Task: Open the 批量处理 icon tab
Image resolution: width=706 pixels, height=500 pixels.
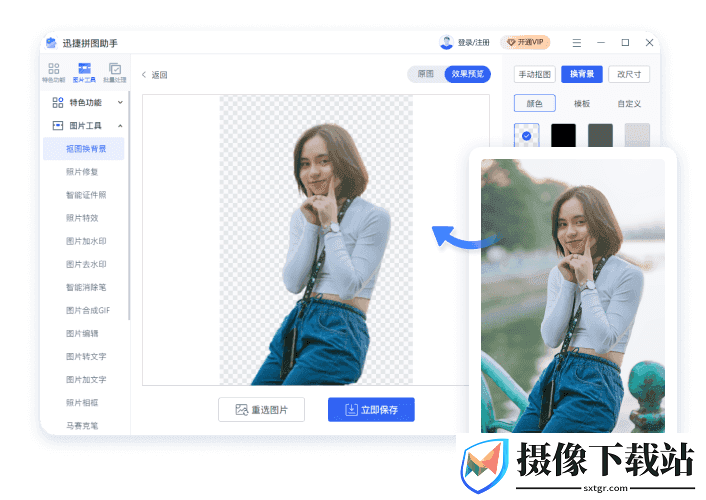Action: click(115, 73)
